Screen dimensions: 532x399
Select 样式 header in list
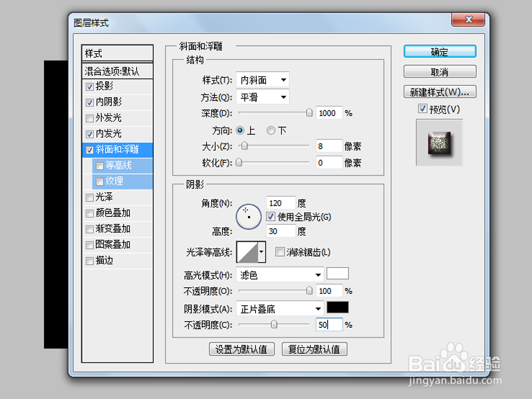pyautogui.click(x=118, y=53)
